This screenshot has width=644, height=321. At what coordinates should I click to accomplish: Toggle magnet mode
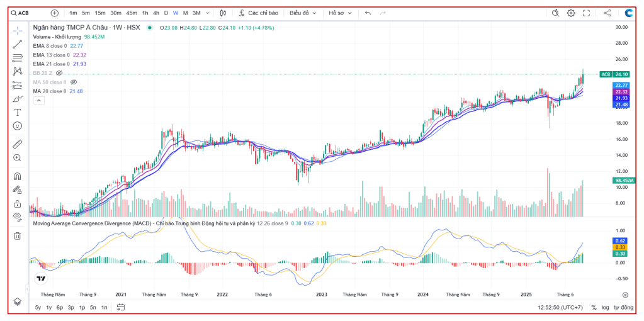tap(17, 176)
